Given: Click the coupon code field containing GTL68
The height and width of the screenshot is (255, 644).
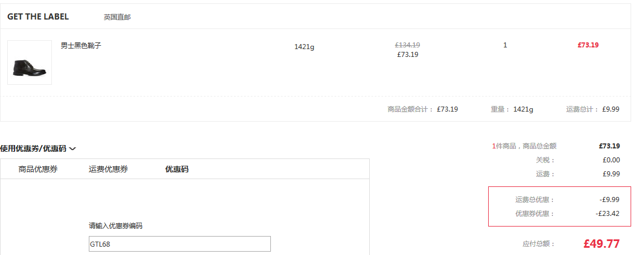Looking at the screenshot, I should 179,244.
